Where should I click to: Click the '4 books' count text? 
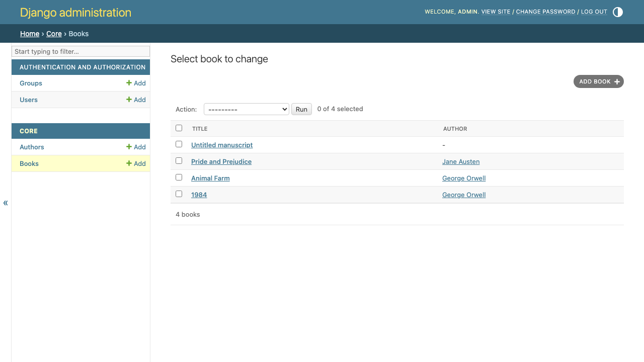tap(188, 214)
